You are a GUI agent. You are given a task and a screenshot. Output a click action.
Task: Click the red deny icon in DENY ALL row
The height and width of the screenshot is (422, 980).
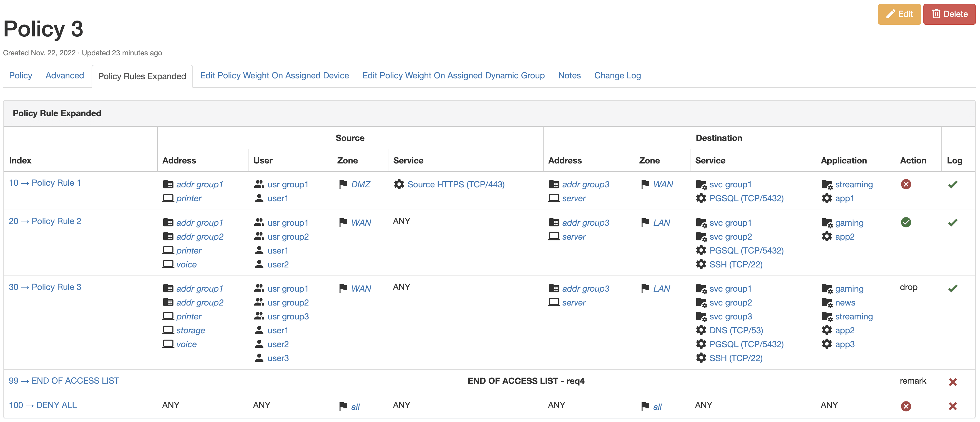click(x=906, y=406)
